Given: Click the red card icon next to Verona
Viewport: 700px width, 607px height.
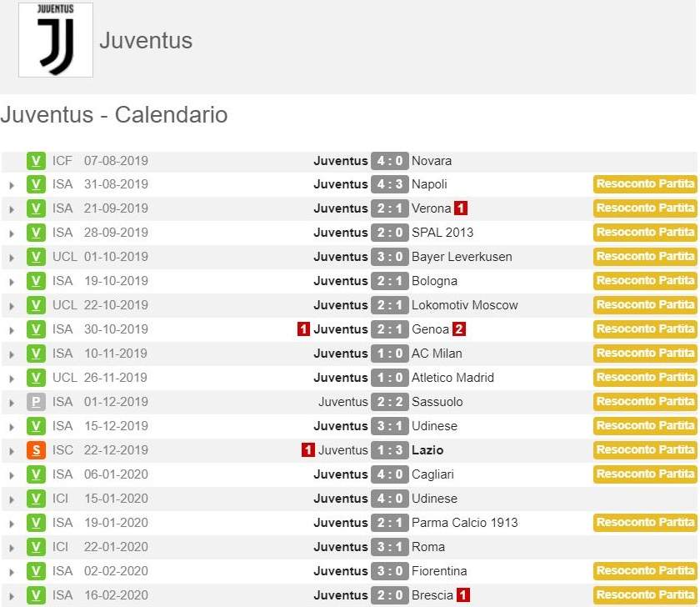Looking at the screenshot, I should click(x=461, y=208).
